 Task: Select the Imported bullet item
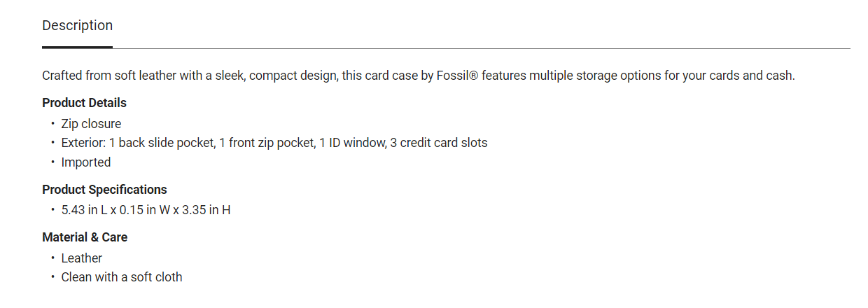tap(86, 162)
